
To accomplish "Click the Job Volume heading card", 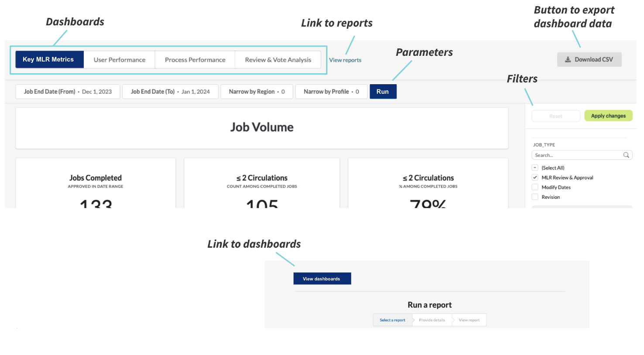I will point(262,128).
